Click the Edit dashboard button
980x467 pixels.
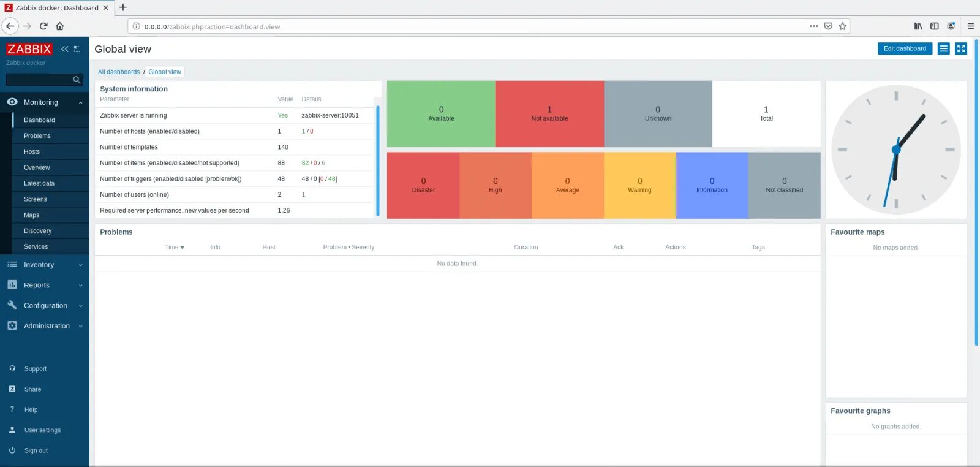(x=905, y=48)
